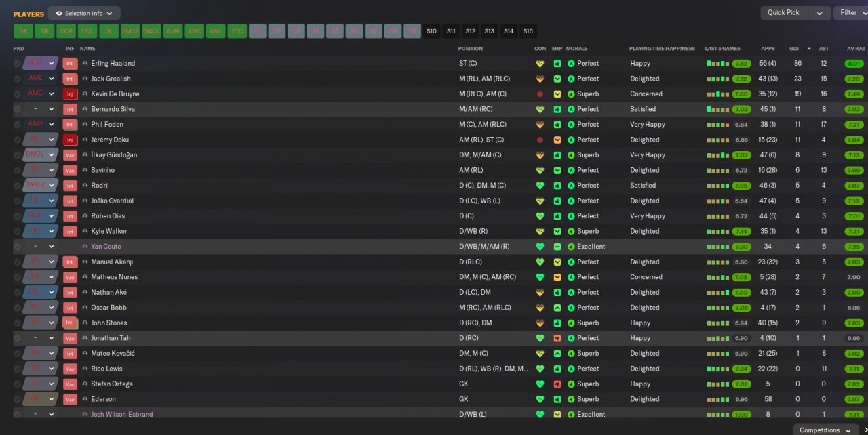Image resolution: width=868 pixels, height=435 pixels.
Task: Click Ederson's last 5 games form bars
Action: [x=717, y=399]
